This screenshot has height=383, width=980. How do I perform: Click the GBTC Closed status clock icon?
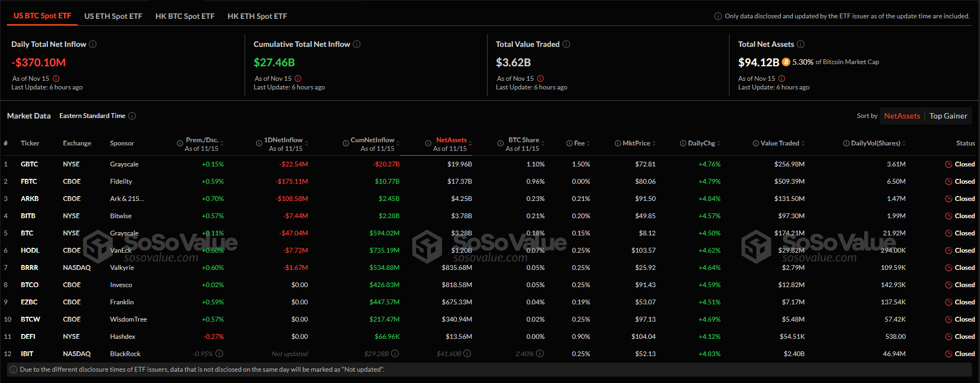tap(949, 164)
